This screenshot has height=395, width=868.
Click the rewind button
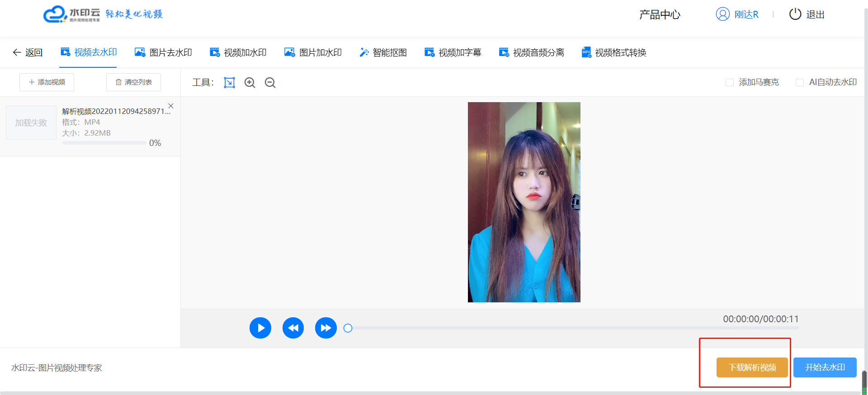point(293,328)
